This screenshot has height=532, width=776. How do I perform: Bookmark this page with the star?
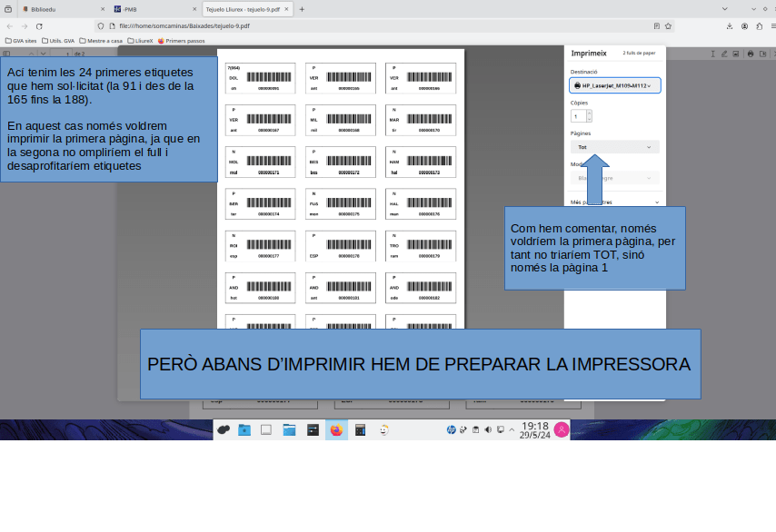pyautogui.click(x=668, y=26)
